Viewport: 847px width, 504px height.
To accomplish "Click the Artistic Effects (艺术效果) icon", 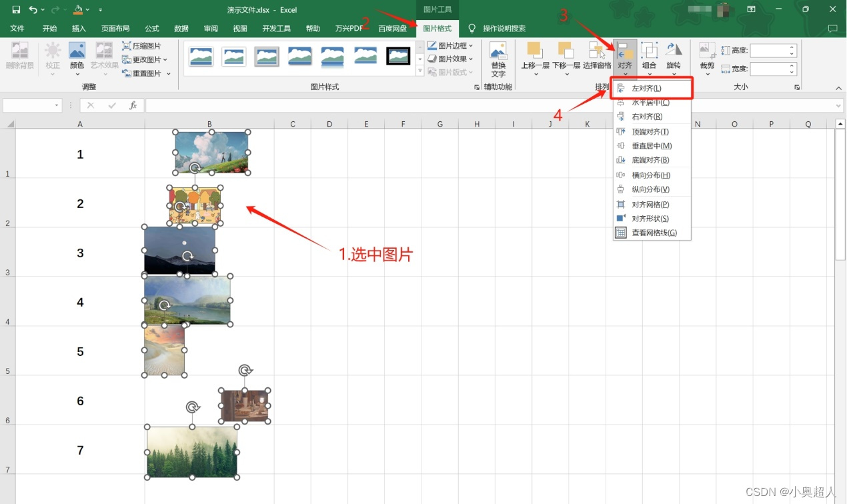I will (x=104, y=51).
